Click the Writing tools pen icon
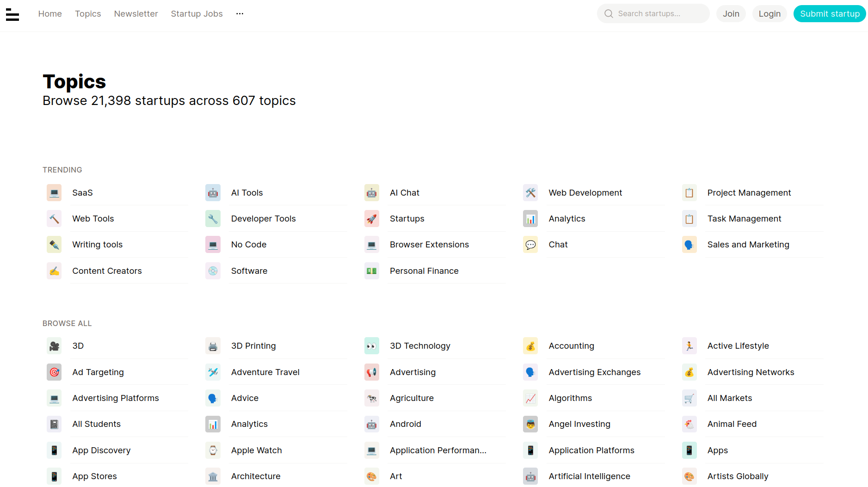Viewport: 868px width, 487px height. (x=54, y=244)
